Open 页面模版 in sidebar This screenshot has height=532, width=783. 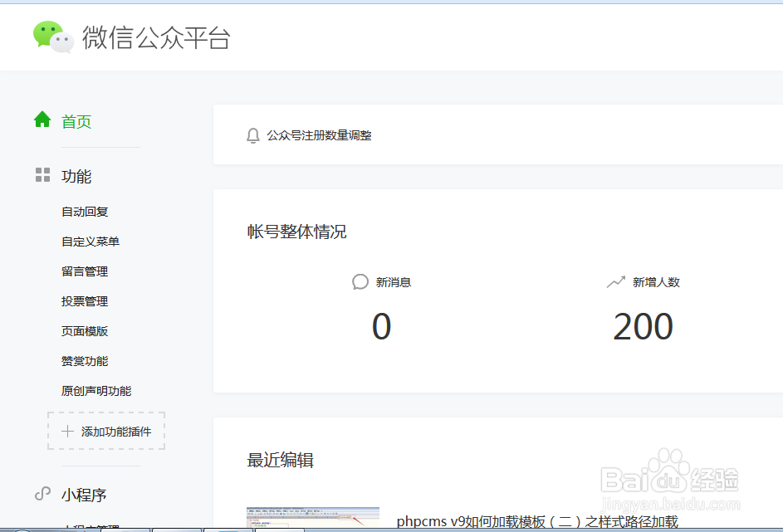[x=85, y=331]
